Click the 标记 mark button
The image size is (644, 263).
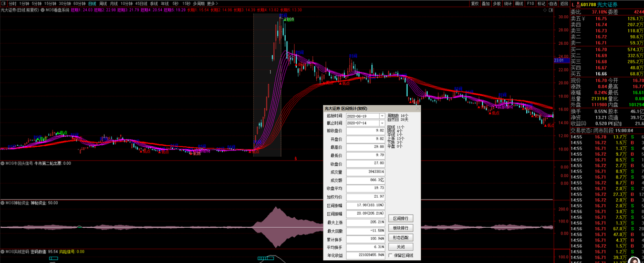(541, 3)
